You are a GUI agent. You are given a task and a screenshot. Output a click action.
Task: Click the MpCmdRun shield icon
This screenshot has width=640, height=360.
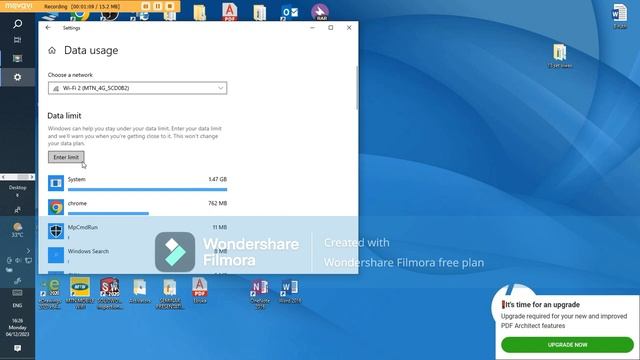point(56,231)
